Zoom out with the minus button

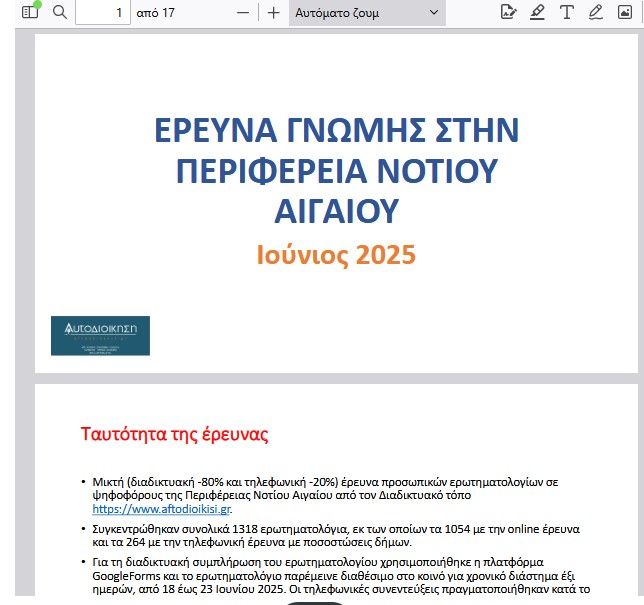click(243, 13)
